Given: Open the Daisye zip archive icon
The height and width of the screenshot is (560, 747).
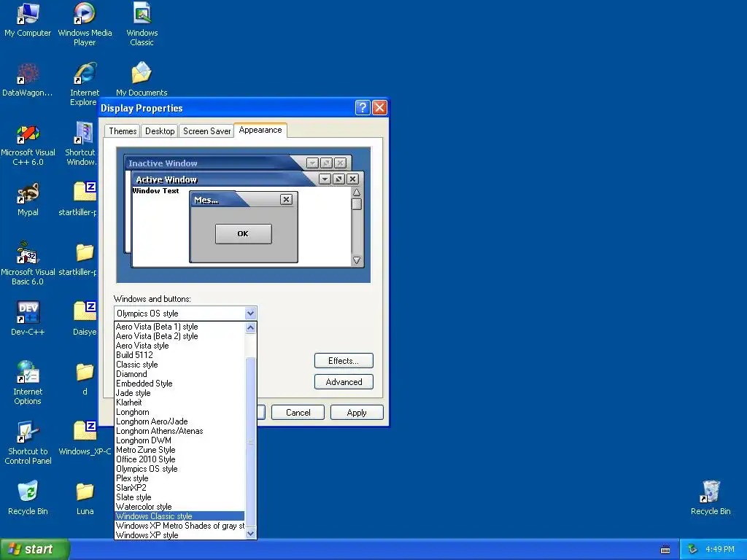Looking at the screenshot, I should (85, 318).
